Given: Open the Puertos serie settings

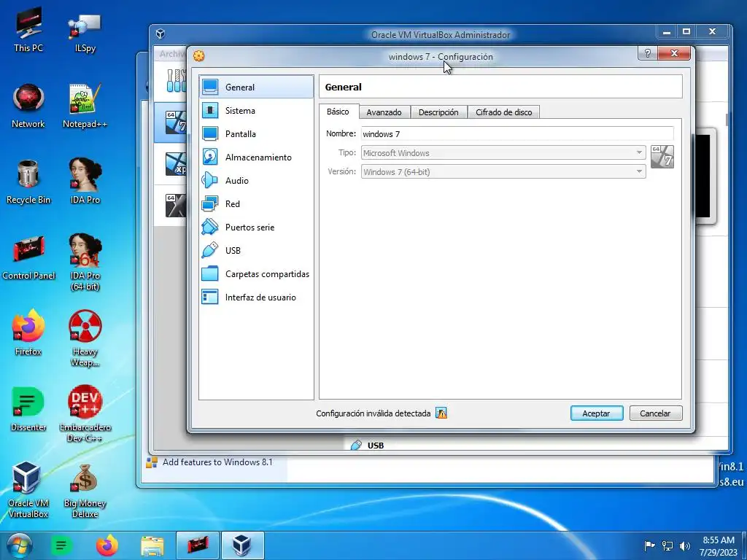Looking at the screenshot, I should click(256, 227).
